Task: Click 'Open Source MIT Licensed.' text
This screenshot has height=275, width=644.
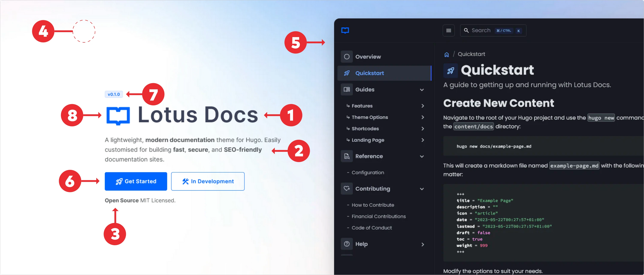Action: (140, 201)
